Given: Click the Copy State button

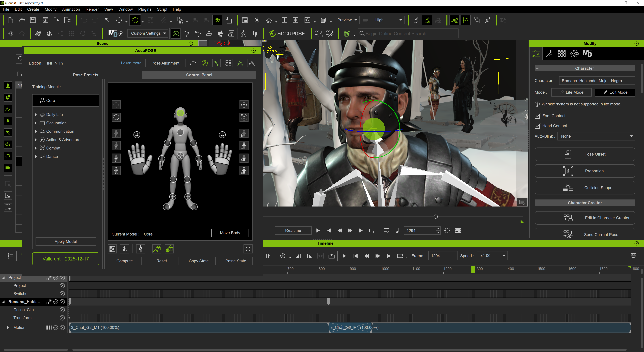Looking at the screenshot, I should pyautogui.click(x=199, y=261).
